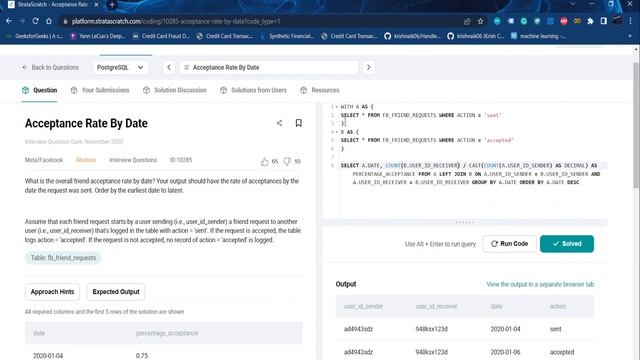Click the Table: fb_friend_requests chip

click(63, 258)
